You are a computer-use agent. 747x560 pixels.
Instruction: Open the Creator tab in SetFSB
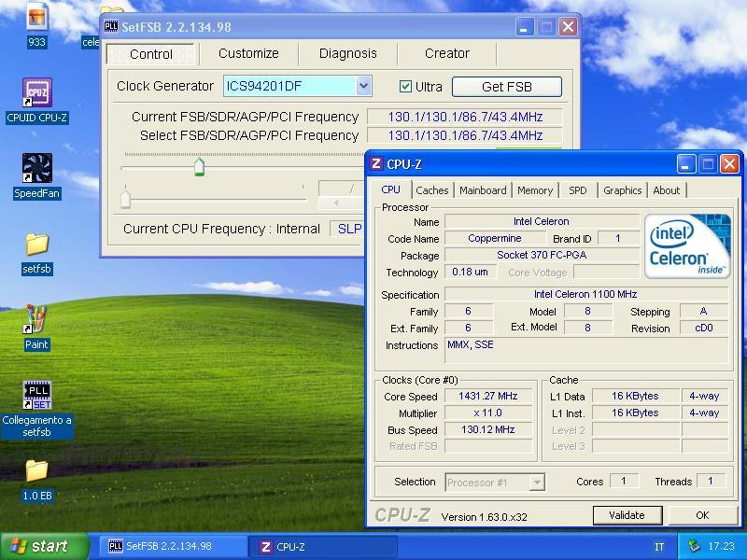pos(447,53)
